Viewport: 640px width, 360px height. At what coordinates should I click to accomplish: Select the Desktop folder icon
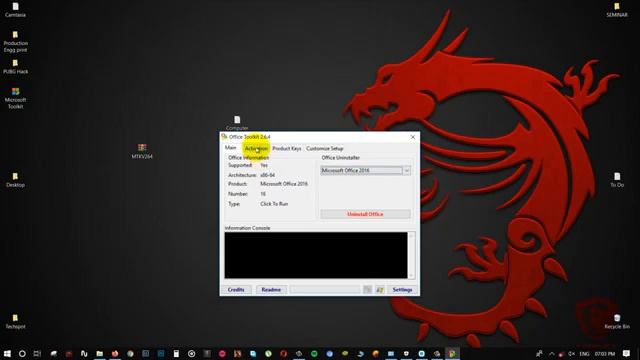(x=16, y=180)
